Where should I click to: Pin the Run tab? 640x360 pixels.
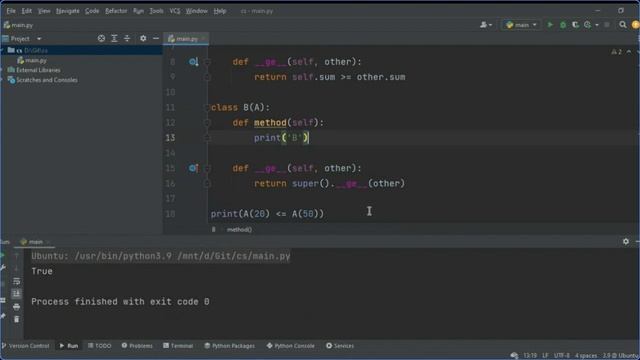coord(2,316)
